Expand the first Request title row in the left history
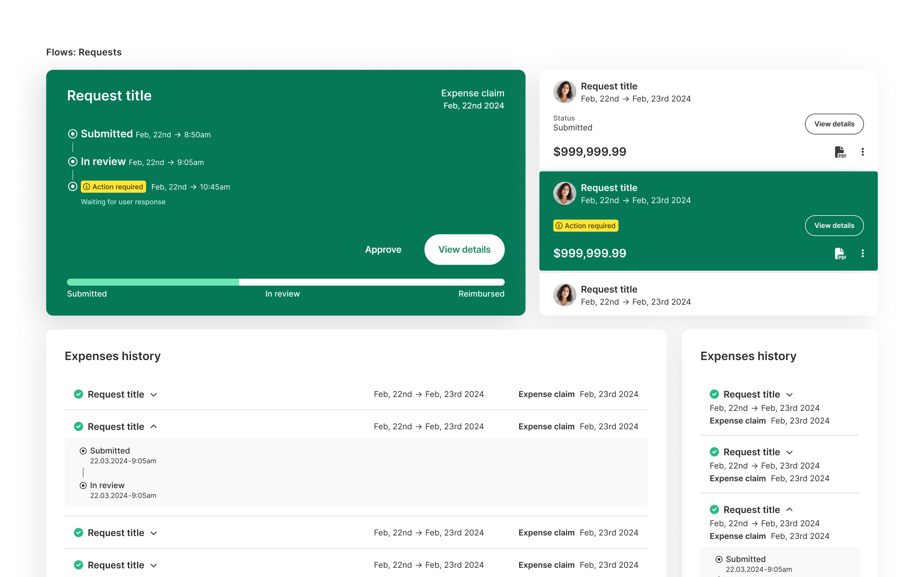 pos(154,395)
